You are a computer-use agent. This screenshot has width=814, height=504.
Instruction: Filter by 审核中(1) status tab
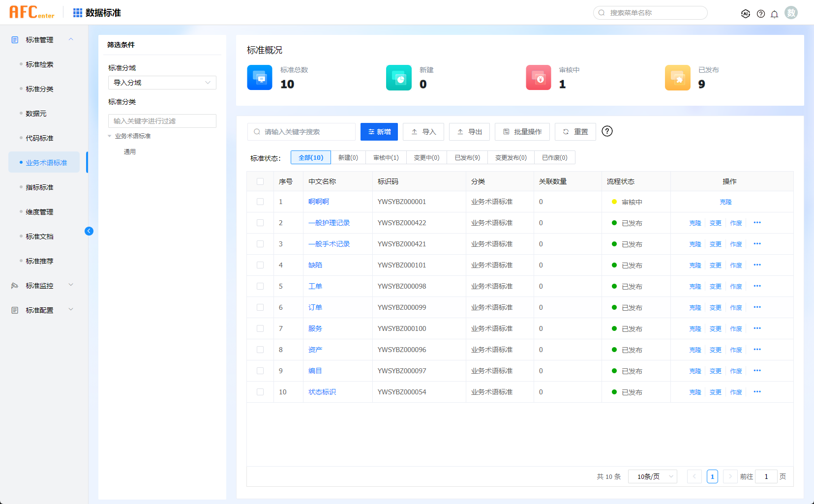(x=386, y=157)
